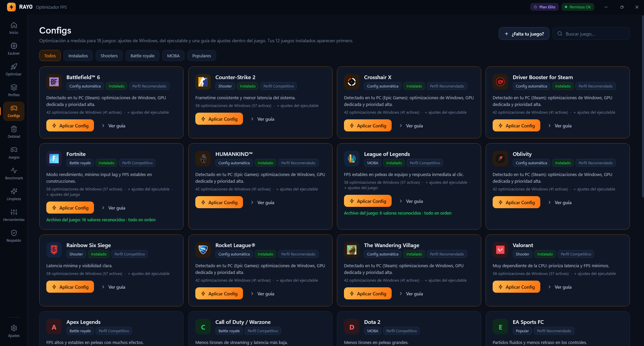This screenshot has height=346, width=644.
Task: Click the Valorant game icon
Action: coord(500,250)
